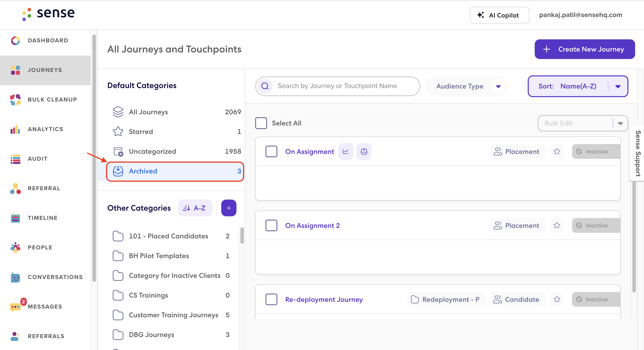Click Create New Journey button
The width and height of the screenshot is (644, 350).
point(585,49)
